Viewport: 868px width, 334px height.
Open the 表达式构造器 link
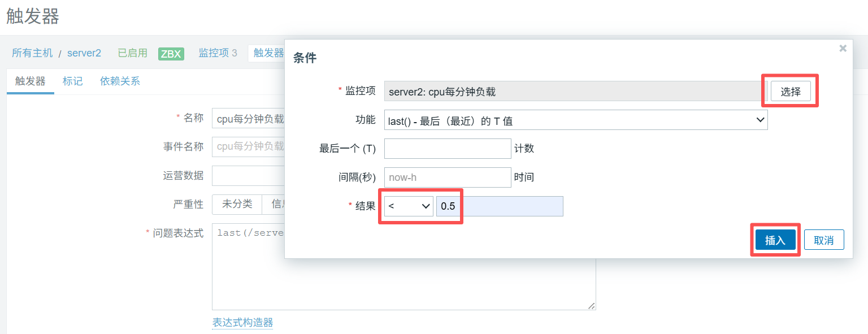pos(242,323)
